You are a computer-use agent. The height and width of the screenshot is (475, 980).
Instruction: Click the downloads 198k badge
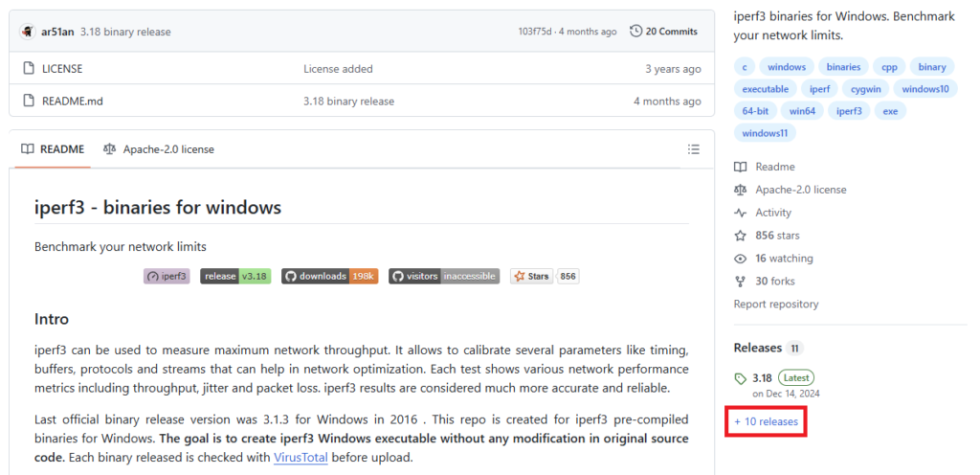point(329,277)
